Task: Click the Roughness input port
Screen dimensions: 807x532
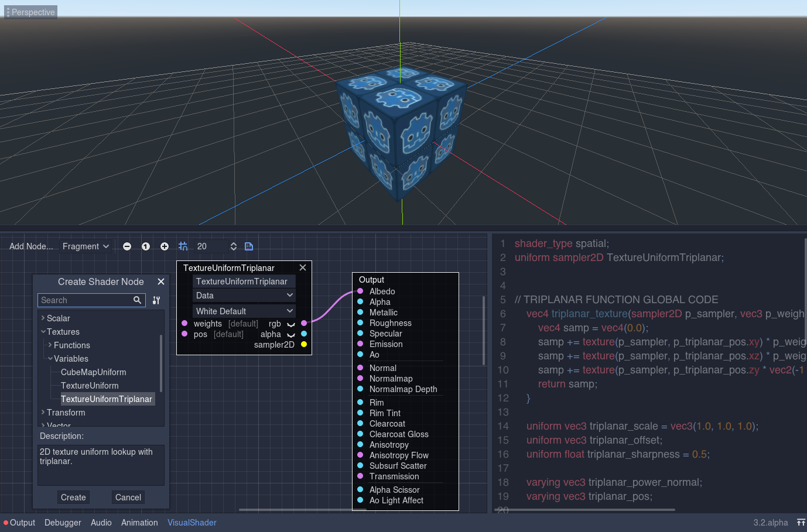Action: [x=360, y=322]
